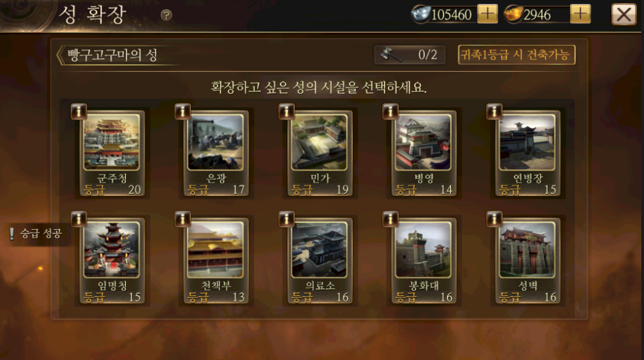
Task: Select the 봉화대 building thumbnail
Action: [x=423, y=249]
